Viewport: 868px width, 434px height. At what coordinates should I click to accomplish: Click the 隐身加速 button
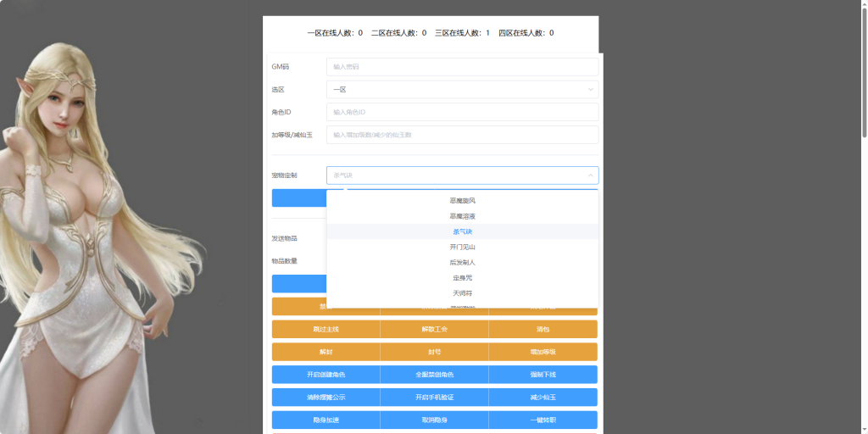(x=326, y=420)
